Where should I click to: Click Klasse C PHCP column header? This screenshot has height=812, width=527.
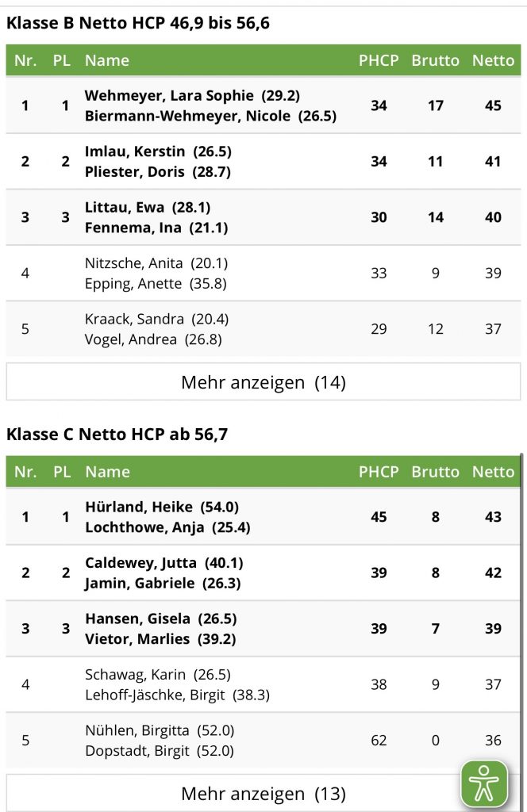point(379,471)
